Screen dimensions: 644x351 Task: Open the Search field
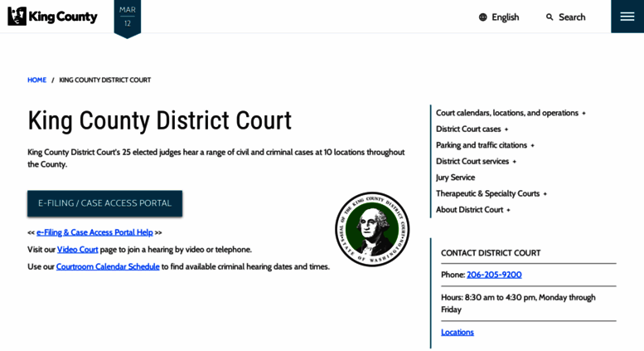[565, 17]
